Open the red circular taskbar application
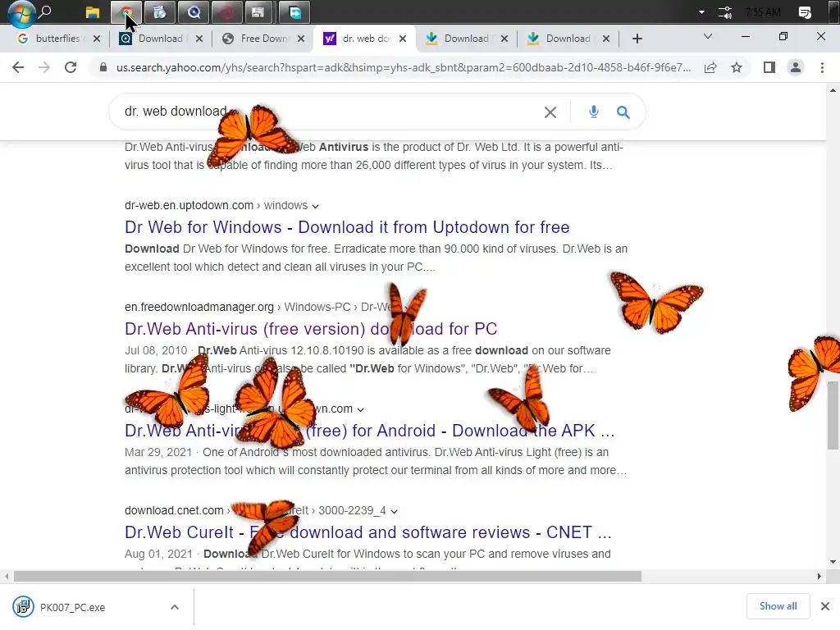The image size is (840, 630). pos(226,11)
